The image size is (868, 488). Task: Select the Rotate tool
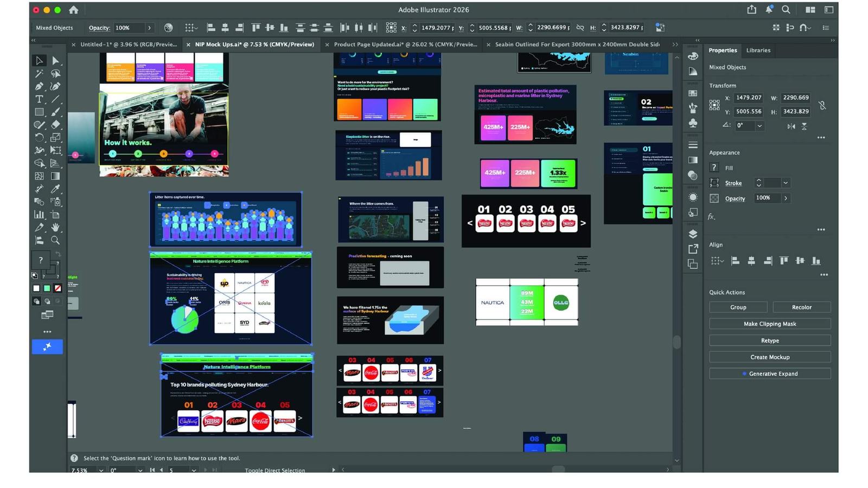pos(39,138)
